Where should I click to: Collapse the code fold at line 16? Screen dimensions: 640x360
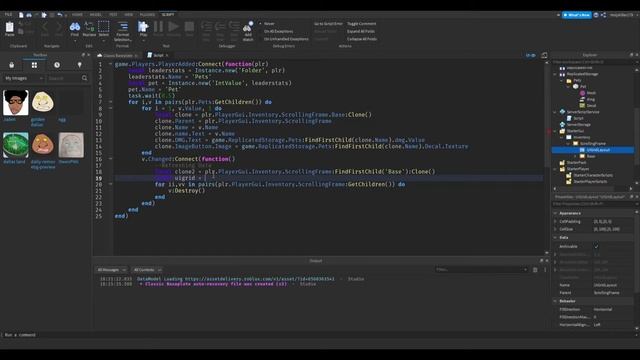(x=111, y=159)
